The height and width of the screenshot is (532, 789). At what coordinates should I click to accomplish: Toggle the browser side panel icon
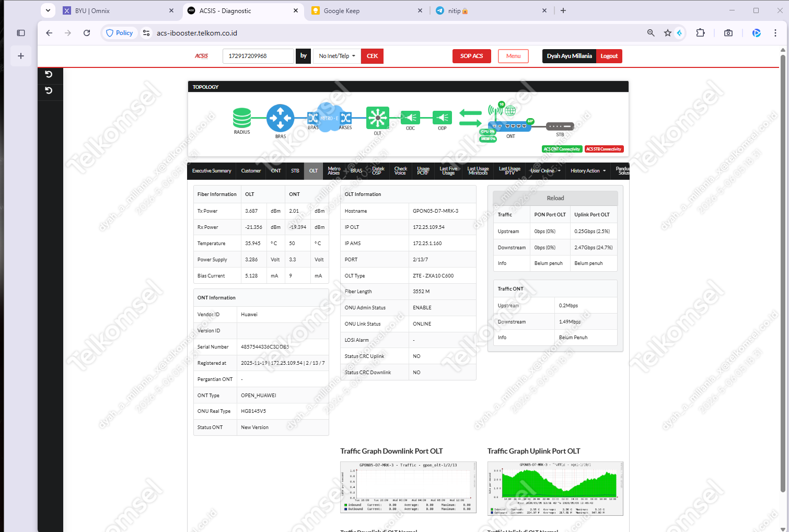pos(21,33)
